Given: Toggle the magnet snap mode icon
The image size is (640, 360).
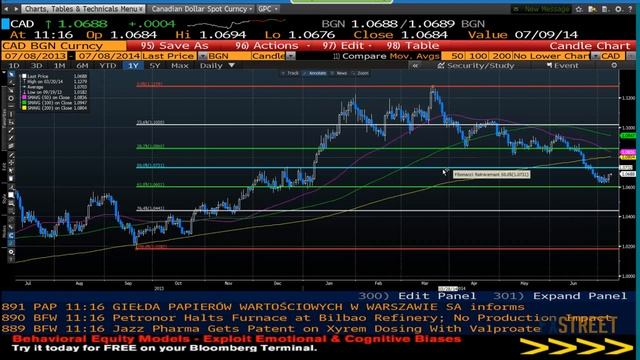Looking at the screenshot, I should tap(11, 236).
